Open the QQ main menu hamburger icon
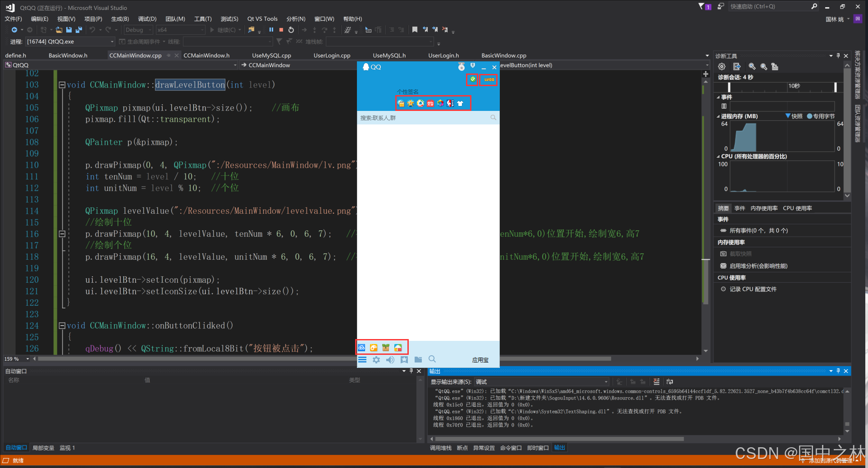 click(362, 359)
